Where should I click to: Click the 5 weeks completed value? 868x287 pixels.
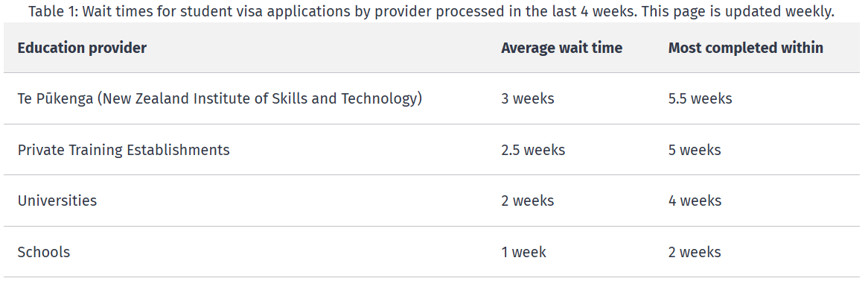(x=695, y=150)
